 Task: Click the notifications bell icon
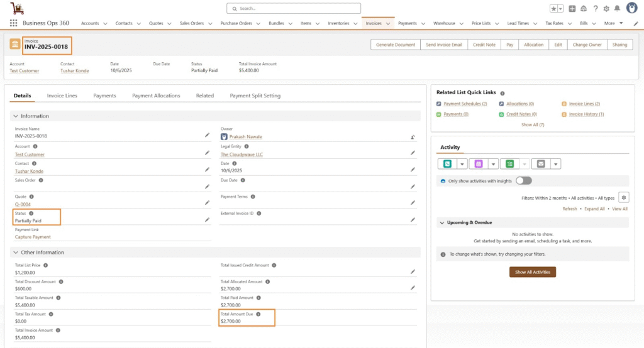click(x=616, y=9)
